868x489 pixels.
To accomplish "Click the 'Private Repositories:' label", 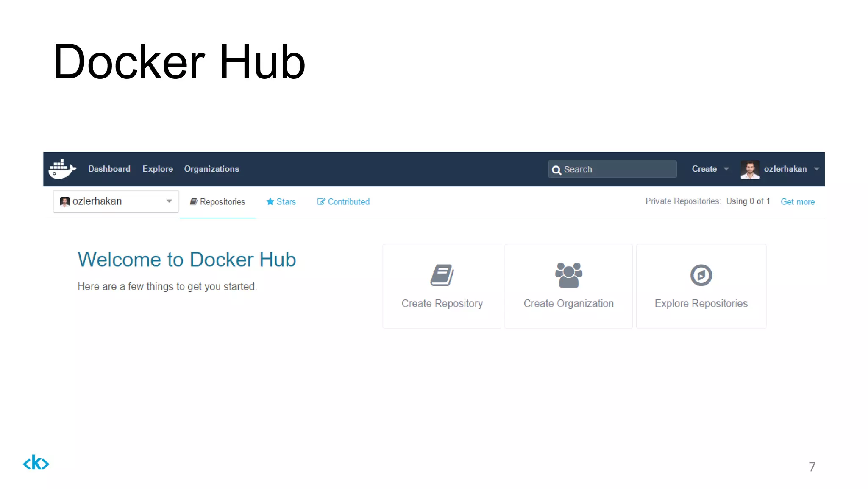I will (x=683, y=201).
